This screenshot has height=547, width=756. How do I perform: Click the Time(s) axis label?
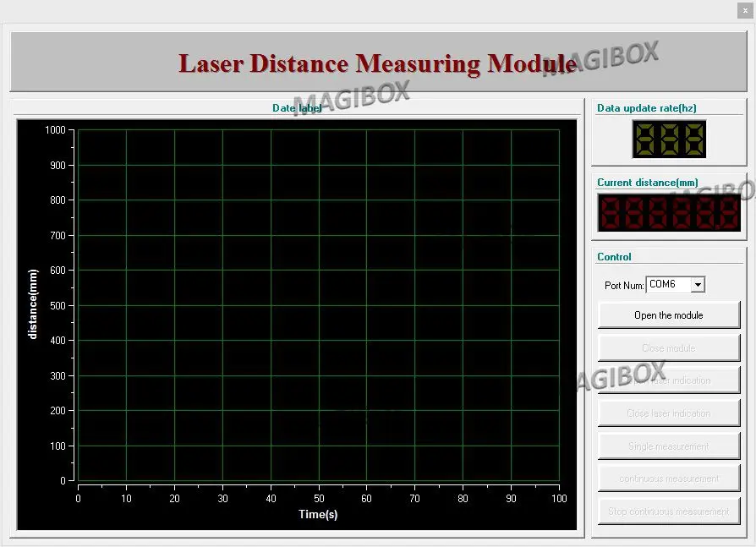(x=318, y=514)
